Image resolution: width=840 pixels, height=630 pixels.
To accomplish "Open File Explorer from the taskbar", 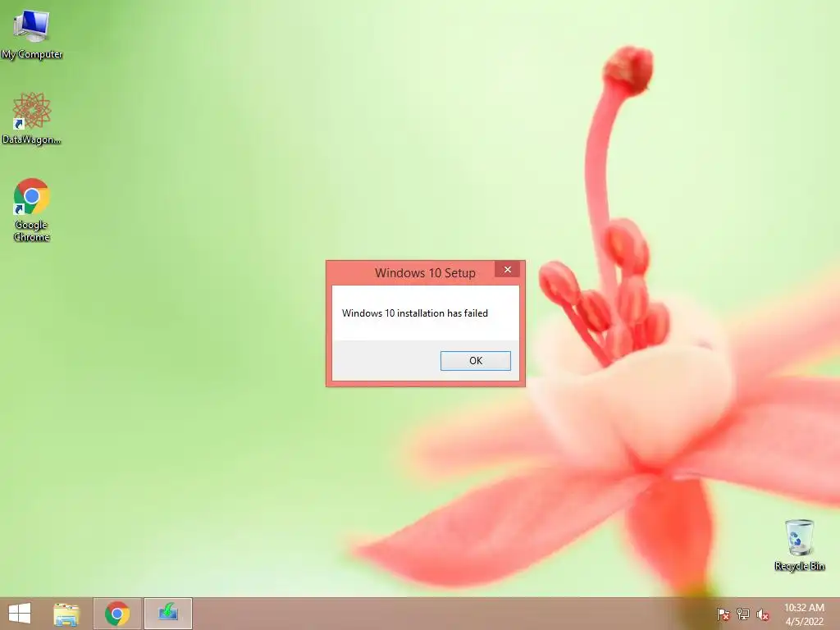I will click(x=66, y=614).
